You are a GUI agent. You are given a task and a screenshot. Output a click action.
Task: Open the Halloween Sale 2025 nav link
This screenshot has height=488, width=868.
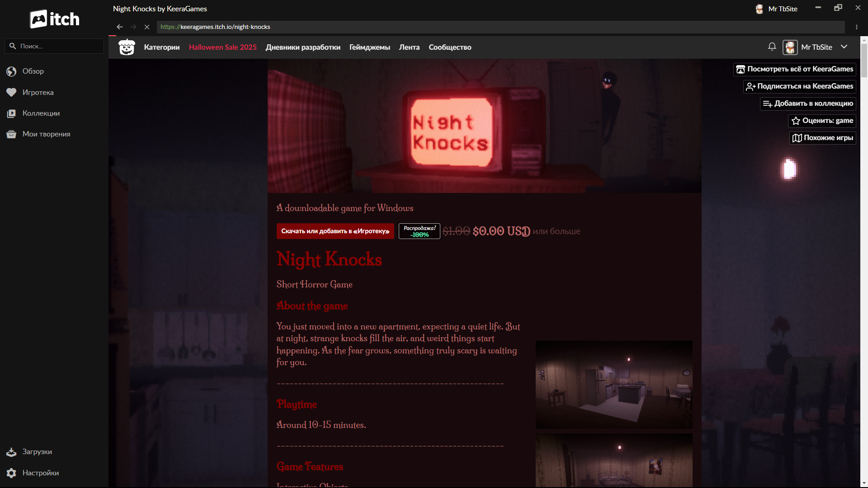point(222,47)
